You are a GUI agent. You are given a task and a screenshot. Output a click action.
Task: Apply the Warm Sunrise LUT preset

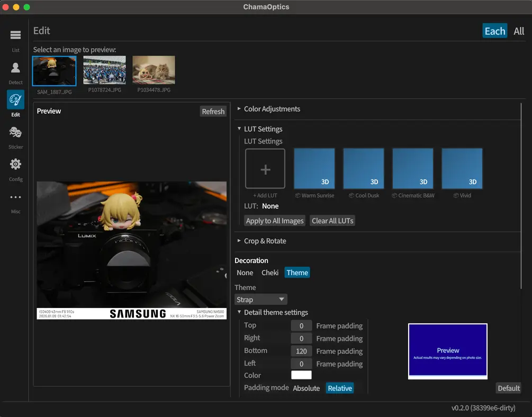coord(314,169)
